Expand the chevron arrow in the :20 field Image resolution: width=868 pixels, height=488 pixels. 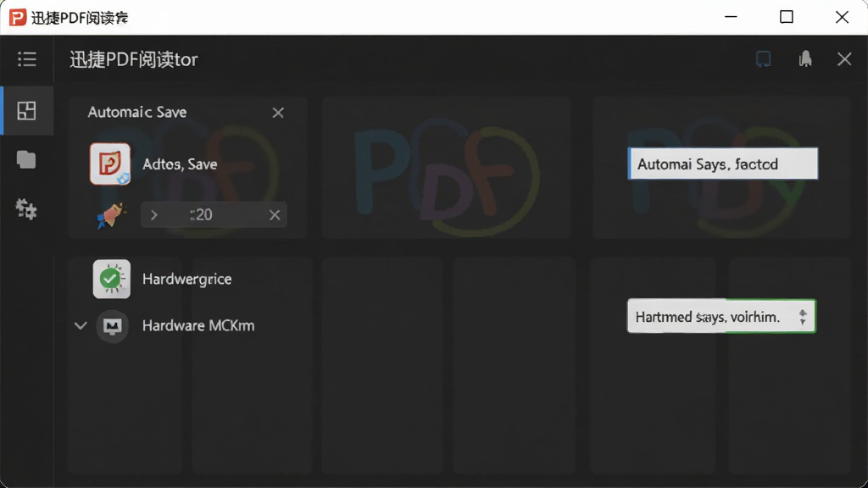click(x=154, y=214)
